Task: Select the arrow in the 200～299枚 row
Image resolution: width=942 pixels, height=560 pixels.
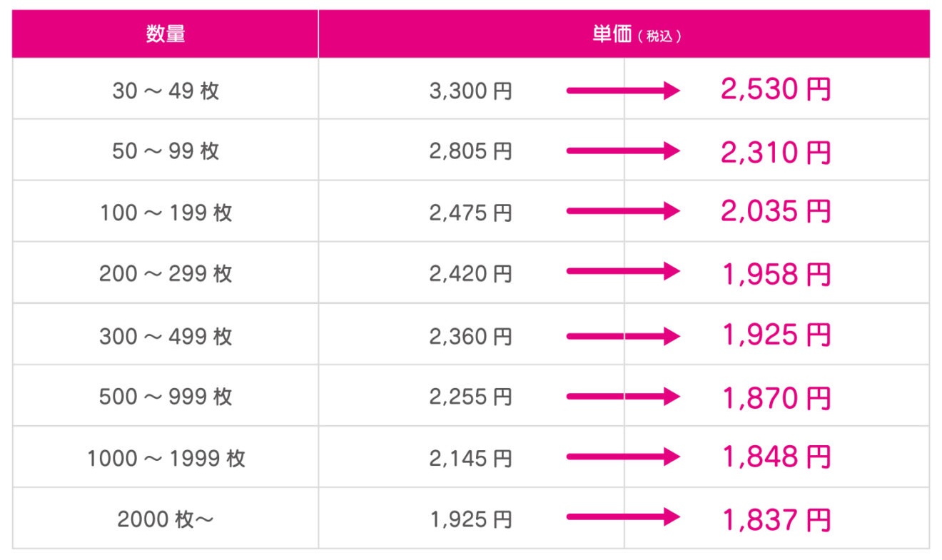Action: pos(623,273)
